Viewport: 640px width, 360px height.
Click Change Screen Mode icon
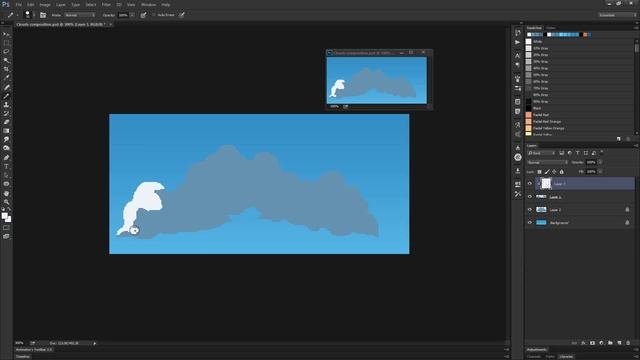[6, 236]
